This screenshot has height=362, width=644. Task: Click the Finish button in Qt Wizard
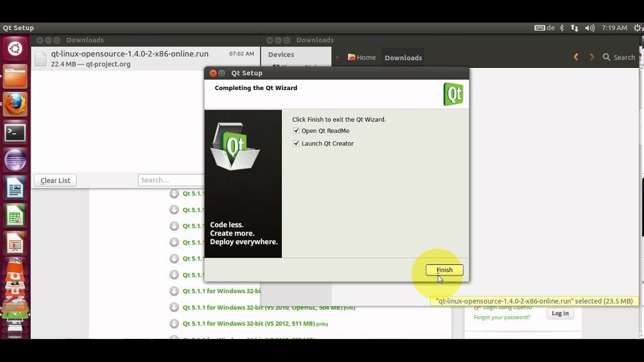pos(444,270)
